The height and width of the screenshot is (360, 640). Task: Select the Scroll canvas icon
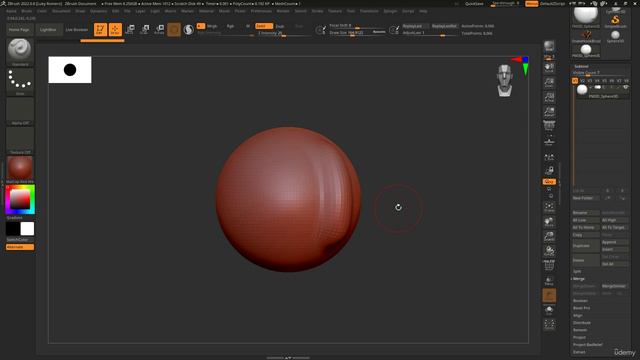549,67
